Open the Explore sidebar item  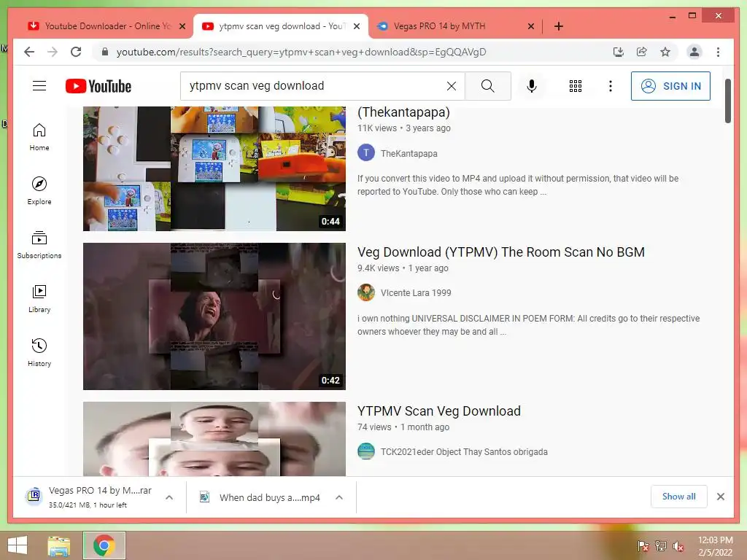pos(39,191)
